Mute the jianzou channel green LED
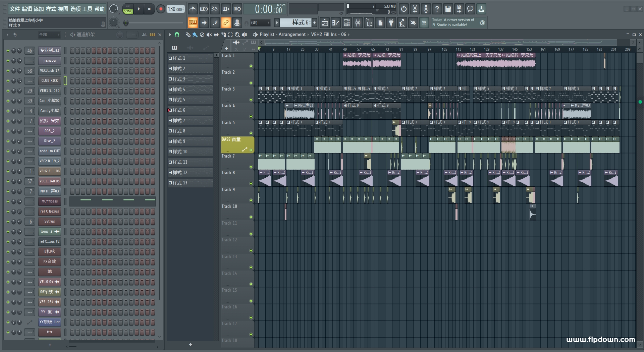 click(8, 61)
